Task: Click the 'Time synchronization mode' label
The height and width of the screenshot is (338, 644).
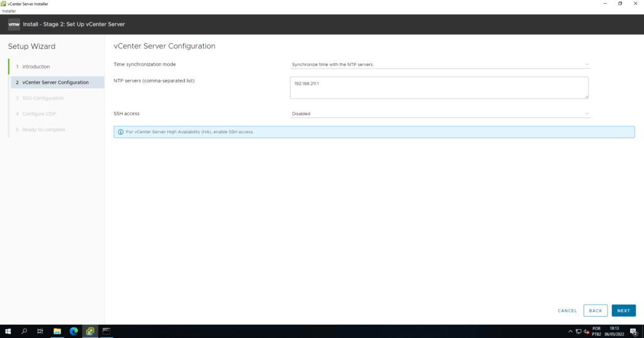Action: click(145, 65)
